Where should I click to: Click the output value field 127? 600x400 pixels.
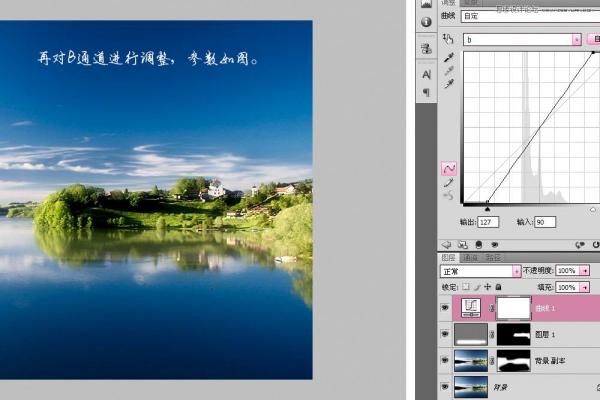click(x=488, y=222)
